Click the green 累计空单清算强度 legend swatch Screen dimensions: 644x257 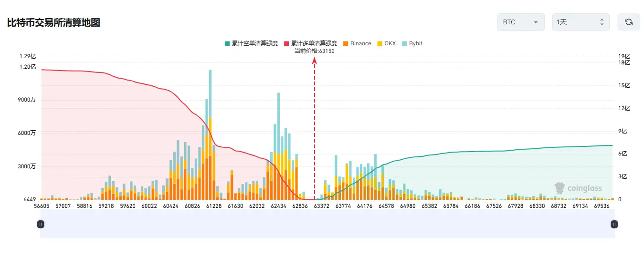(227, 43)
